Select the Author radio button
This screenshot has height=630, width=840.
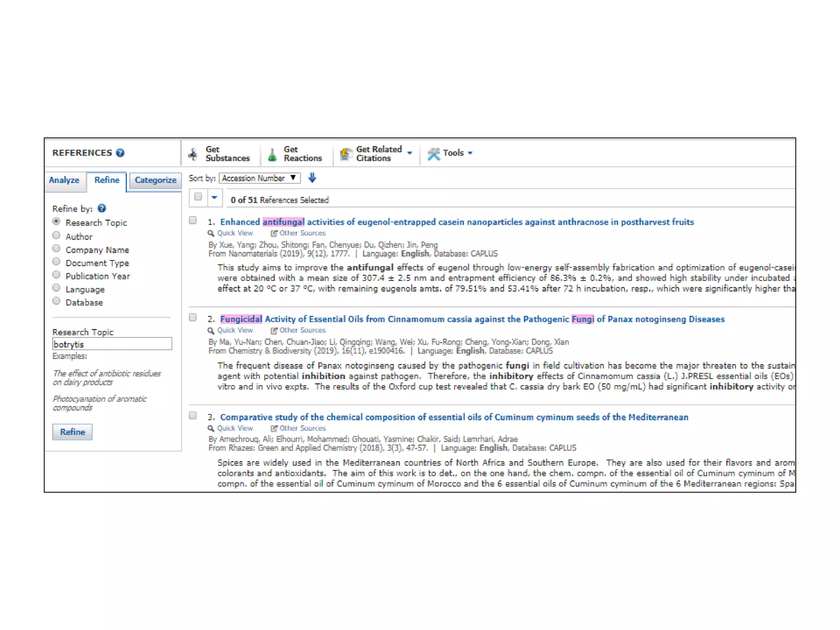(x=57, y=235)
